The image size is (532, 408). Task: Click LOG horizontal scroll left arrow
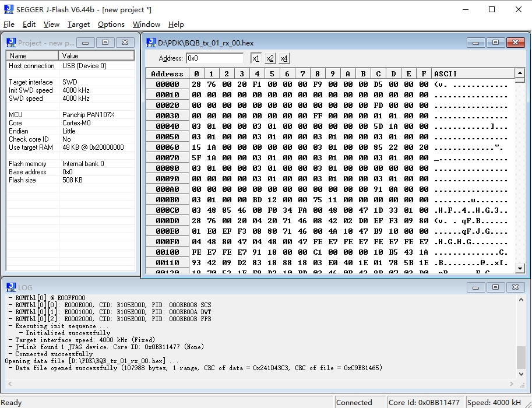click(x=10, y=384)
